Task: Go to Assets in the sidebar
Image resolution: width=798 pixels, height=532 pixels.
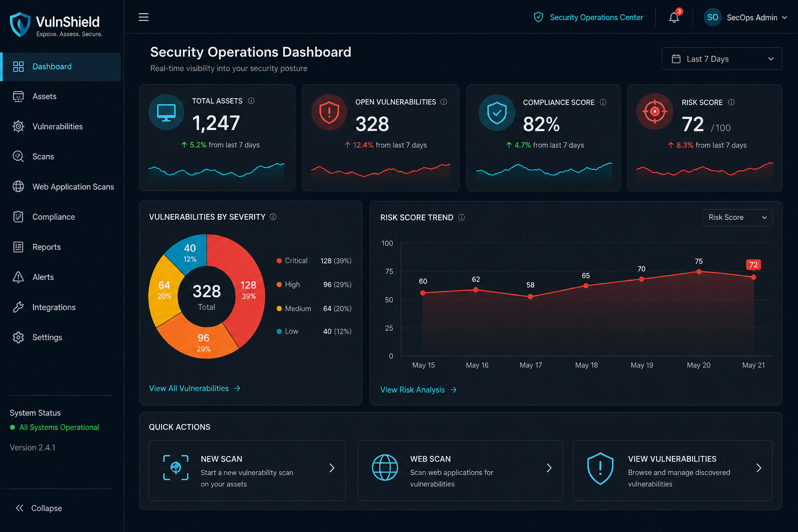Action: pyautogui.click(x=61, y=97)
